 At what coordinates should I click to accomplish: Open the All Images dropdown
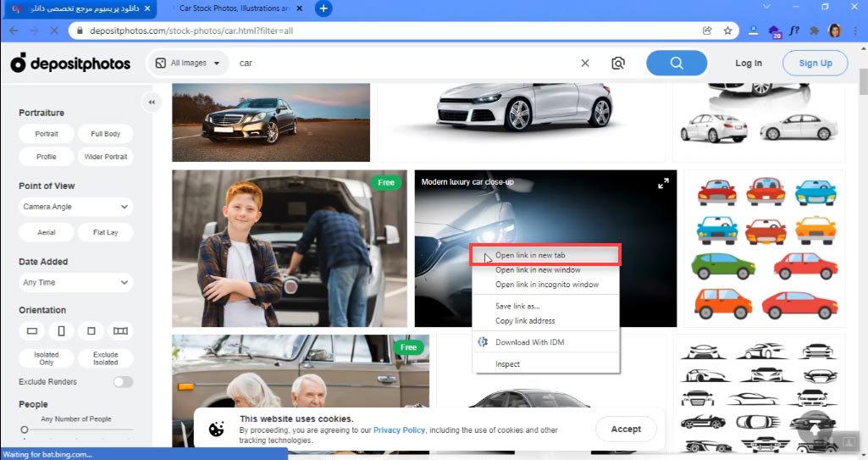pyautogui.click(x=187, y=63)
